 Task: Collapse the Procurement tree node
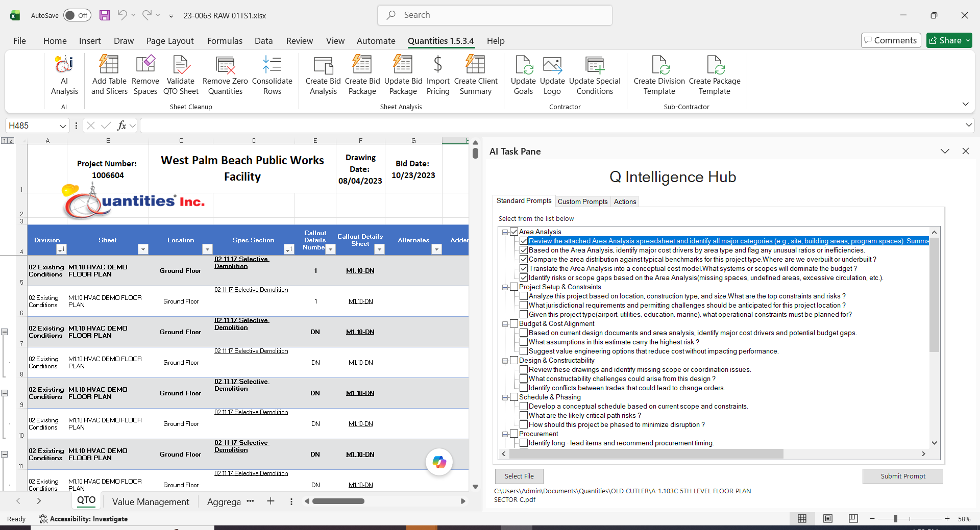(505, 434)
